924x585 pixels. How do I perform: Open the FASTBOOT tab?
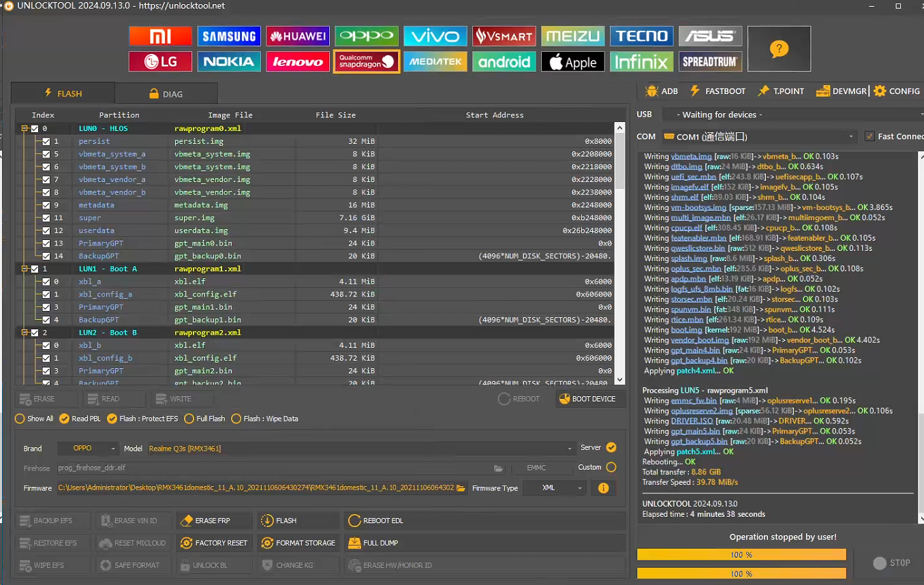718,91
